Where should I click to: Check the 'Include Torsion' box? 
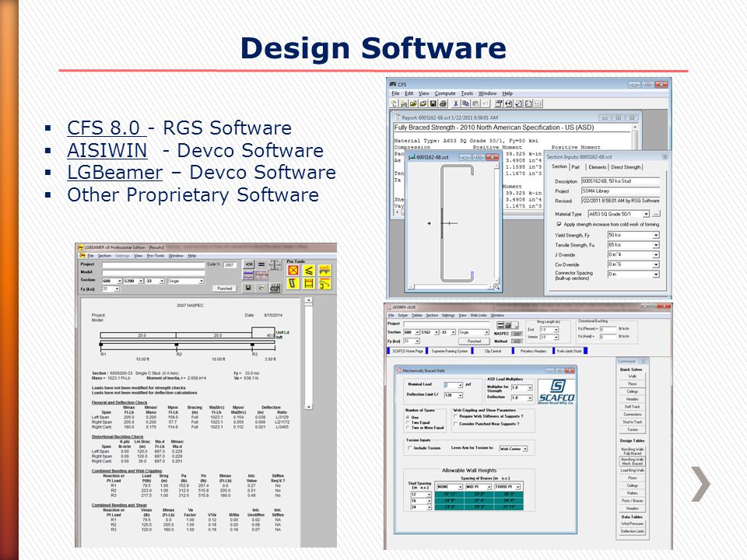[x=410, y=448]
